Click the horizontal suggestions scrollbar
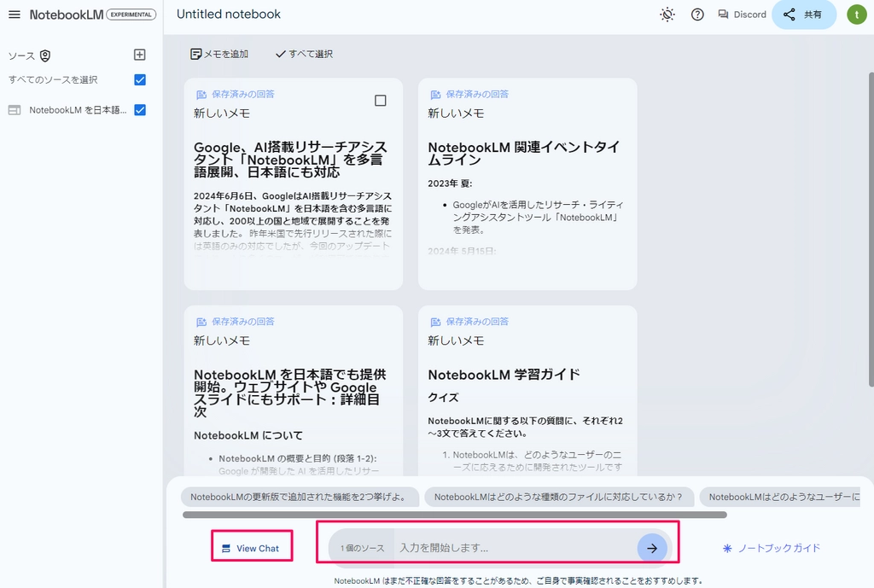Image resolution: width=874 pixels, height=588 pixels. coord(454,515)
